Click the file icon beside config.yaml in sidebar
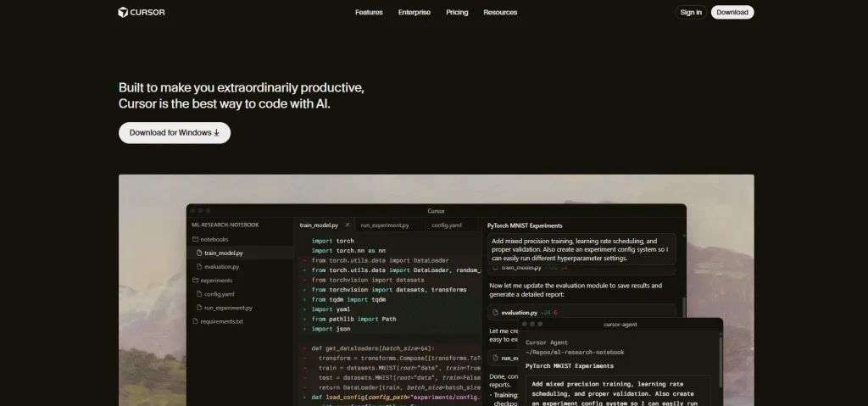Viewport: 868px width, 406px height. 199,294
